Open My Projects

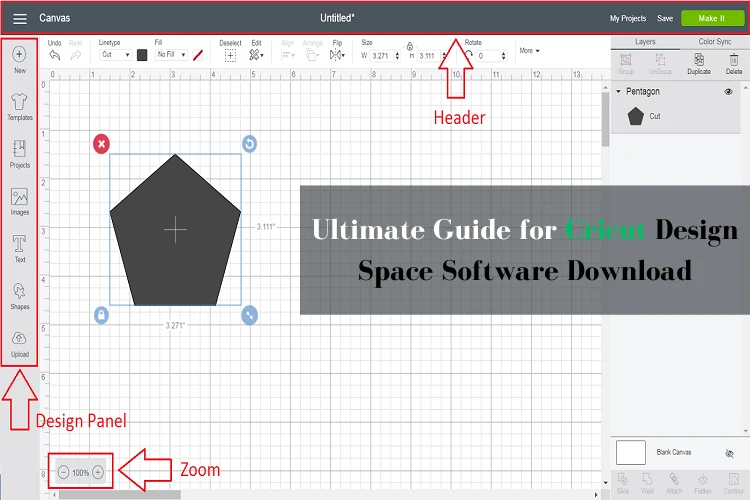628,18
